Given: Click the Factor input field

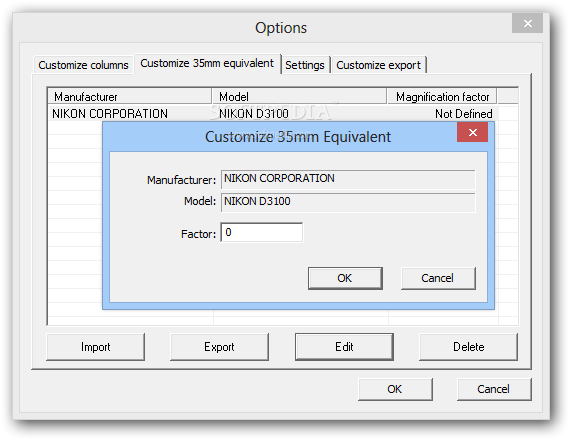Looking at the screenshot, I should coord(261,232).
